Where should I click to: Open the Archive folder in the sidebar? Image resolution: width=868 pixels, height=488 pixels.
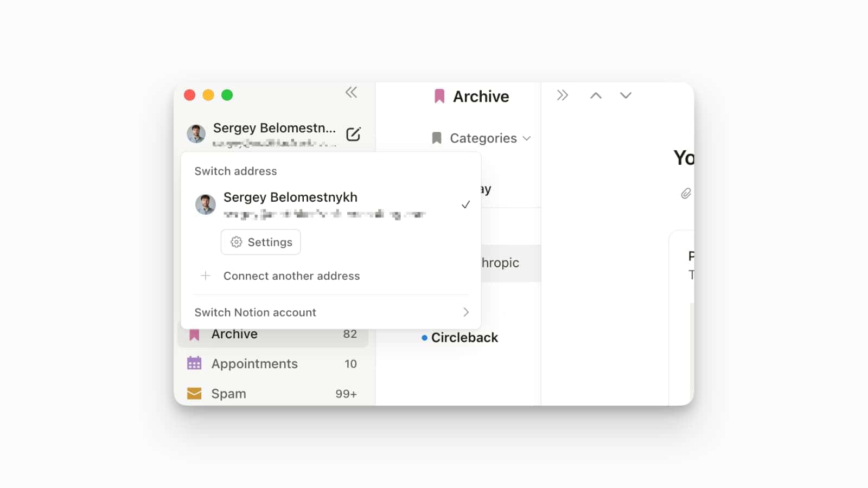coord(234,334)
